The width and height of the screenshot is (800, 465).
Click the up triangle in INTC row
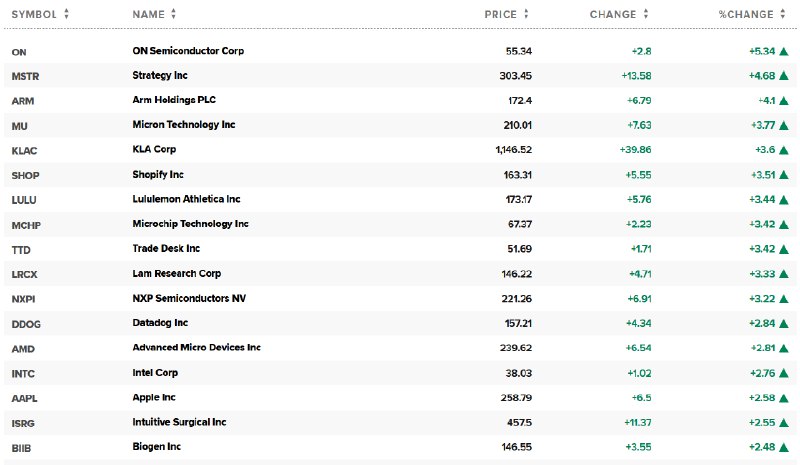pyautogui.click(x=784, y=373)
